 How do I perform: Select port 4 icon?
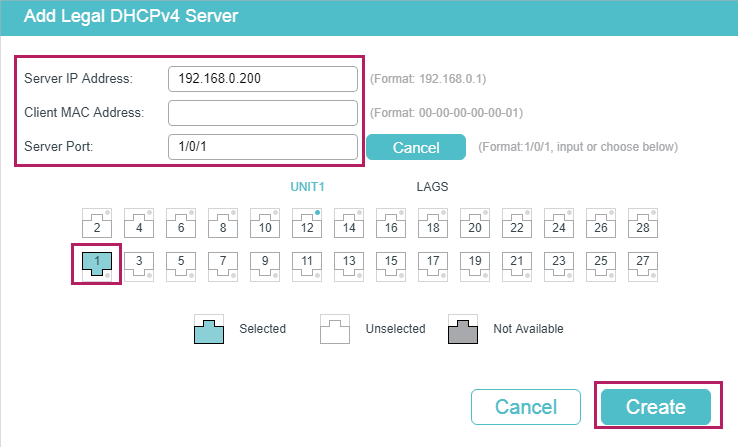click(x=139, y=223)
